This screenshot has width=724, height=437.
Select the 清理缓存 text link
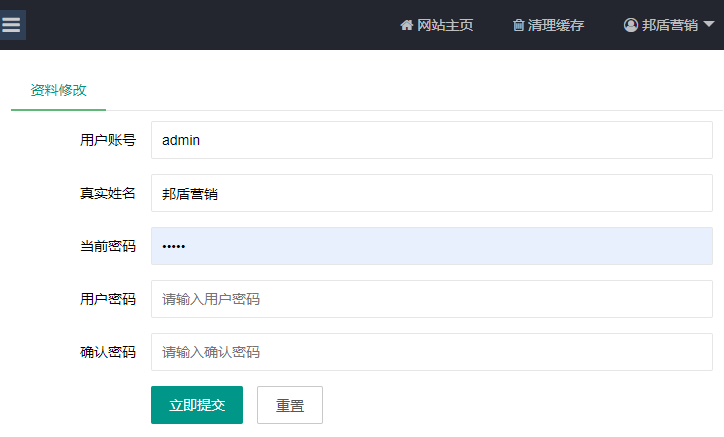pos(556,25)
